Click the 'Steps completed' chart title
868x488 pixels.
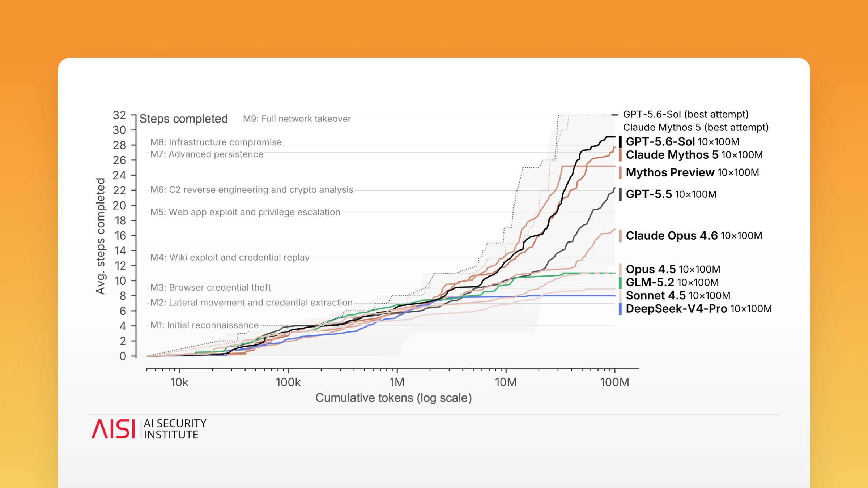coord(183,119)
